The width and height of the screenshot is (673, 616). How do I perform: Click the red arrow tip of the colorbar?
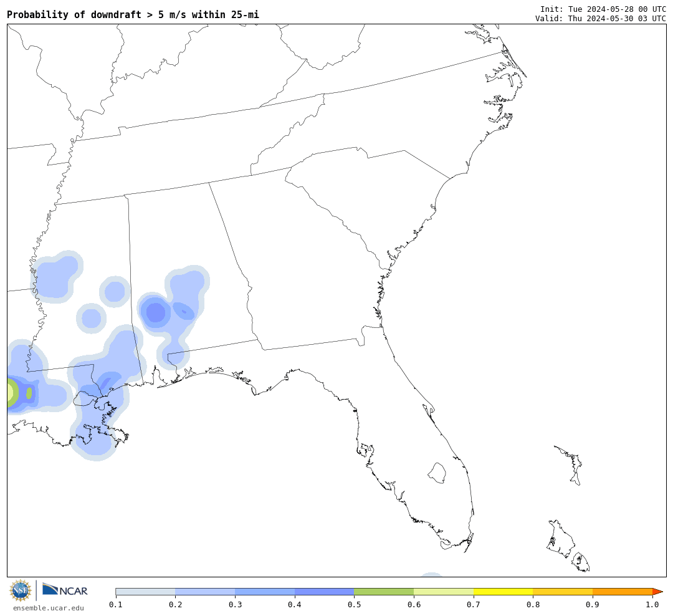pos(657,592)
